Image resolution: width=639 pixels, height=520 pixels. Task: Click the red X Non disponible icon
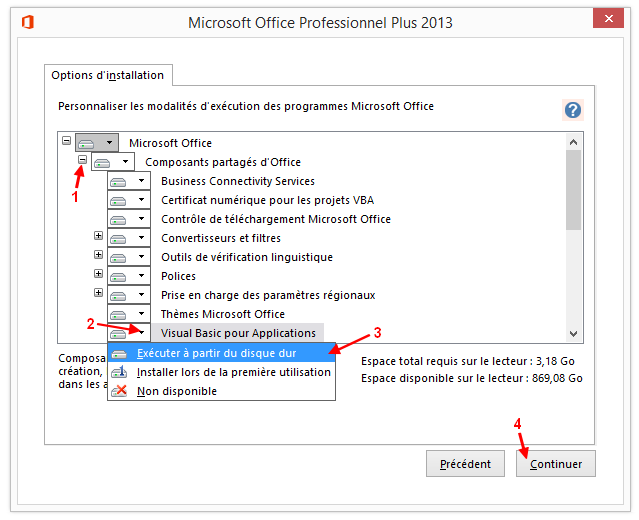pyautogui.click(x=119, y=391)
